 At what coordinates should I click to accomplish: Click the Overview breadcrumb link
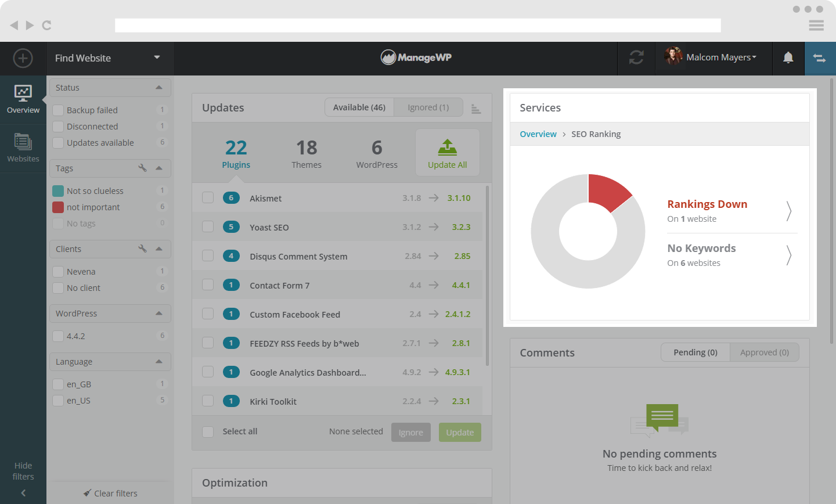coord(538,134)
